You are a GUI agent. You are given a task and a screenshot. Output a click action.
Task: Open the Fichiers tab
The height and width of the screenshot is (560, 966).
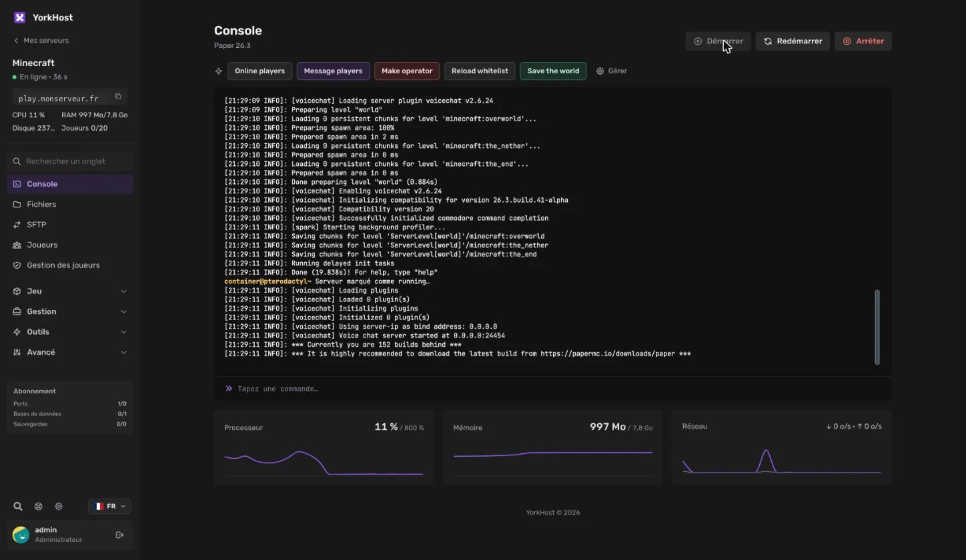click(x=70, y=205)
